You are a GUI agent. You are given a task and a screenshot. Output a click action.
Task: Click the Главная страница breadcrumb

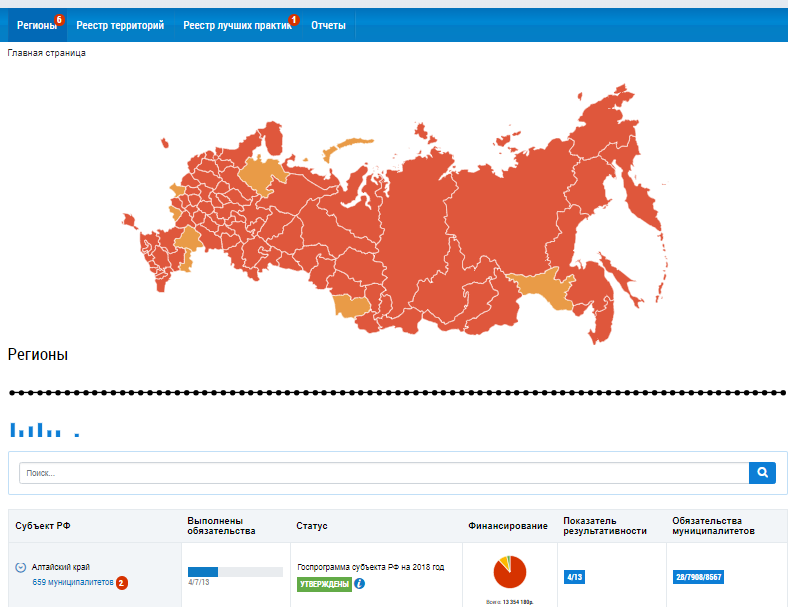point(46,53)
